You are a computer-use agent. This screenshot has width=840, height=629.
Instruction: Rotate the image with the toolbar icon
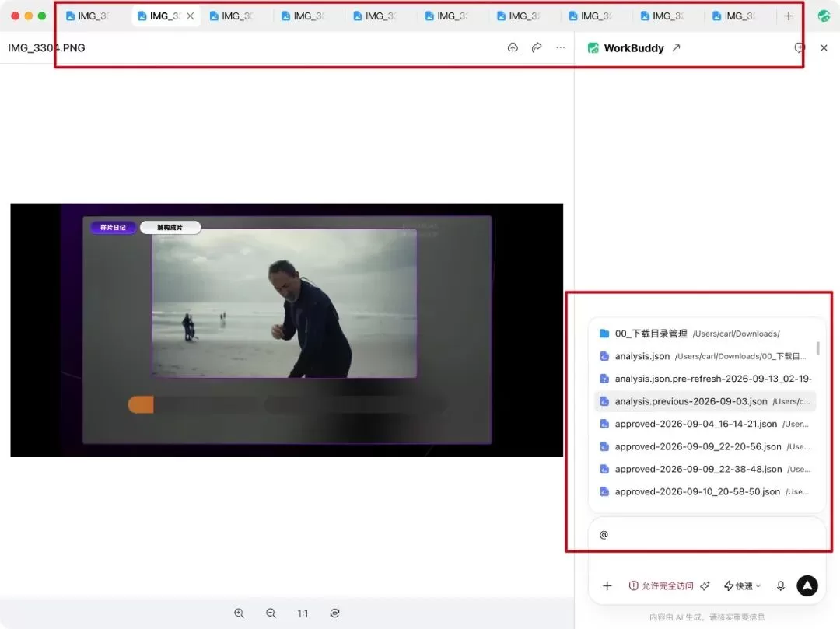pyautogui.click(x=334, y=613)
